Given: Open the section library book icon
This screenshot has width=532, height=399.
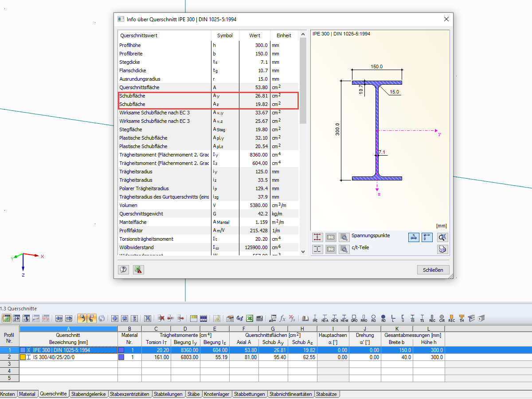Looking at the screenshot, I should tap(305, 318).
